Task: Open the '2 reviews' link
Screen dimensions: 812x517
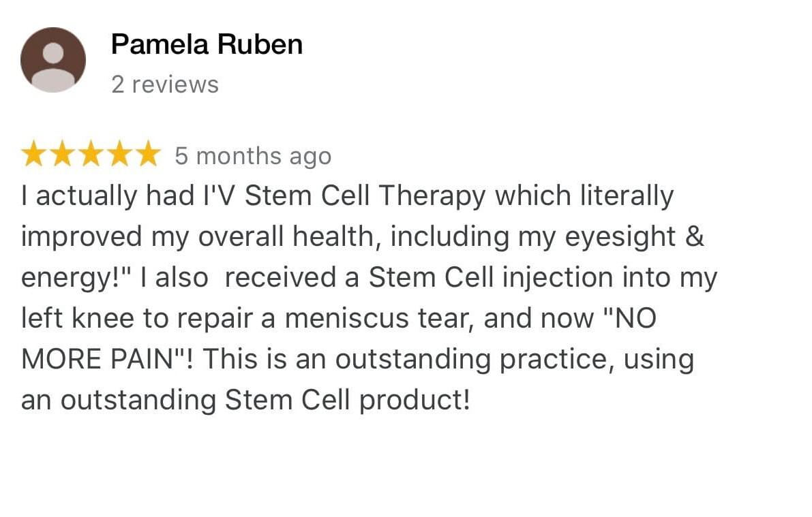Action: click(165, 84)
